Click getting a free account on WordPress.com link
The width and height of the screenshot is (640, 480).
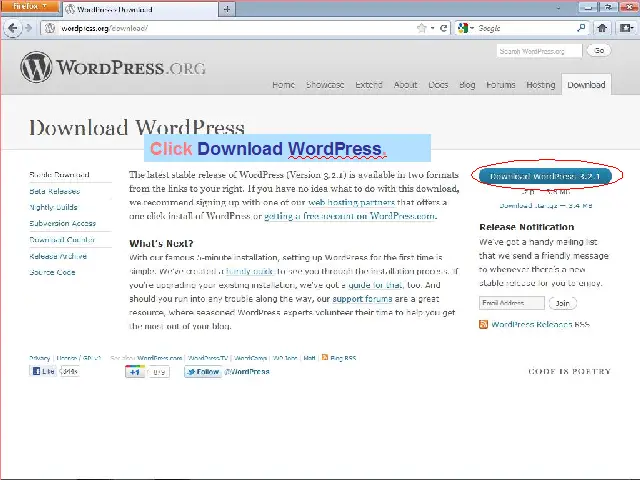(351, 216)
